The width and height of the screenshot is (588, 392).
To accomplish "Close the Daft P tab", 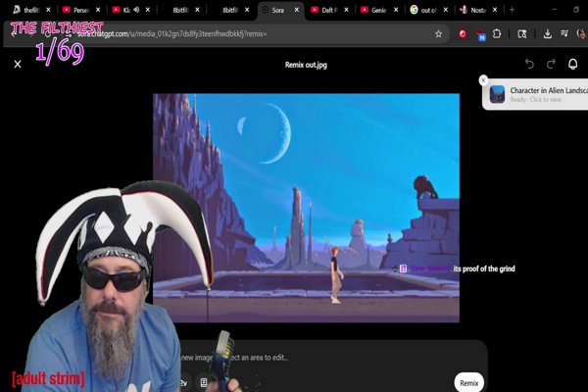I will pos(346,10).
